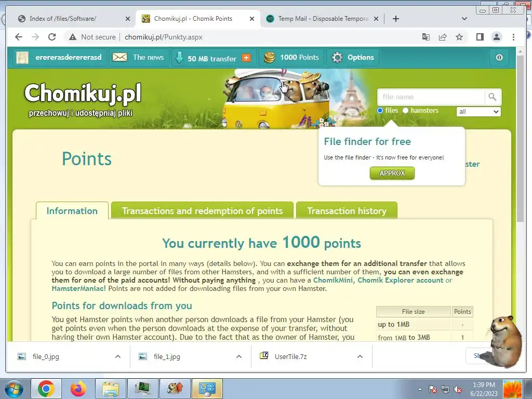The width and height of the screenshot is (532, 399).
Task: Open the Transaction history tab
Action: 347,211
